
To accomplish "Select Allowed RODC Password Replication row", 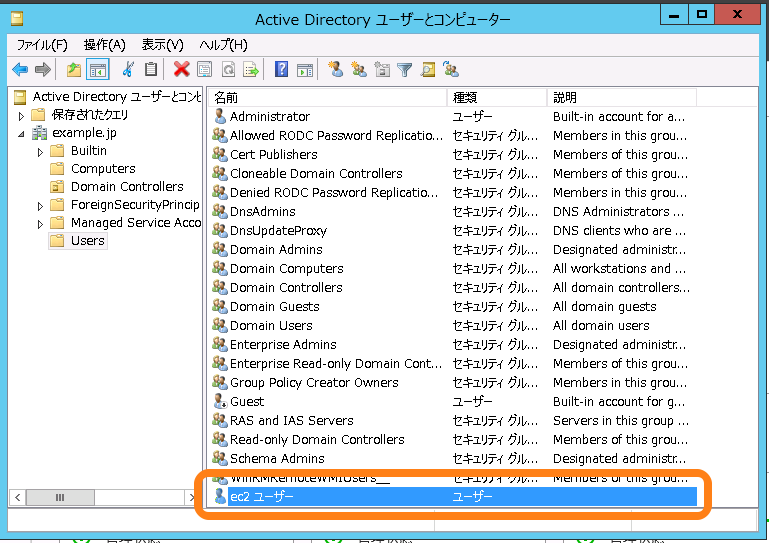I will [x=454, y=135].
